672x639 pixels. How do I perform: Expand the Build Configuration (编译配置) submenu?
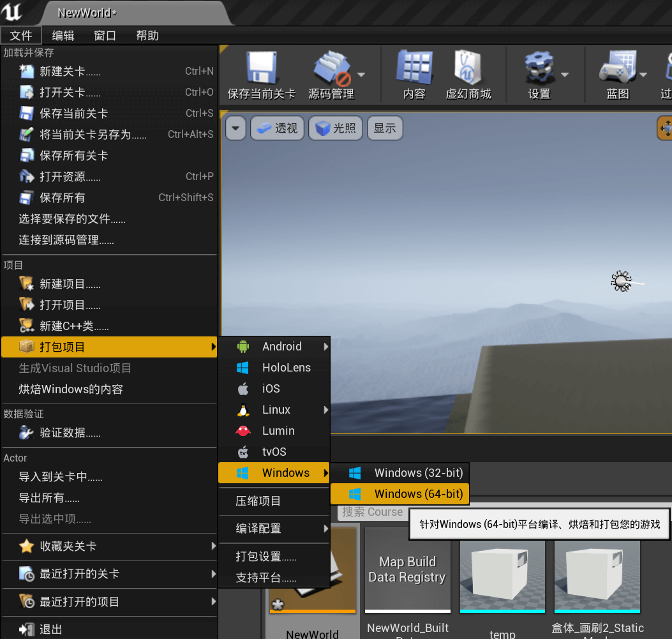[x=274, y=529]
